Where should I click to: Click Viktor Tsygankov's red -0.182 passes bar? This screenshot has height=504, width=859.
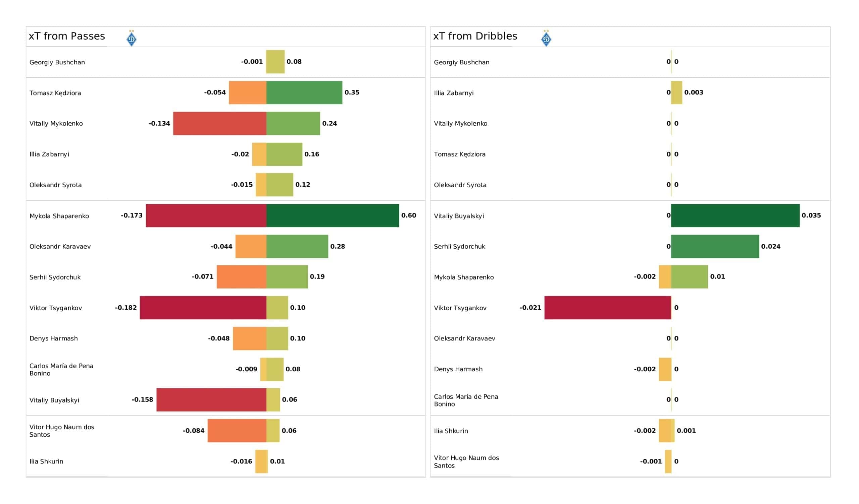click(203, 308)
